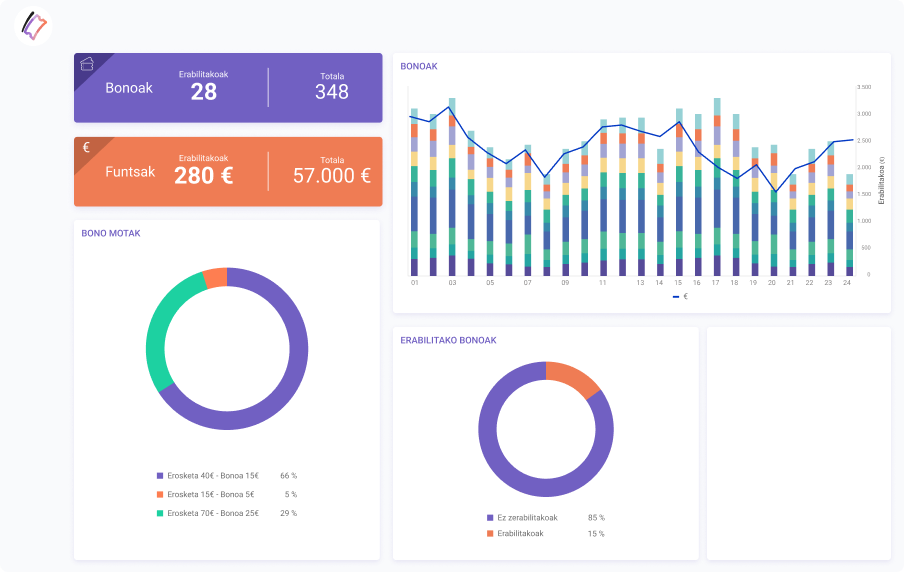Image resolution: width=904 pixels, height=572 pixels.
Task: Click orange swatch beside Erabilitakoak legend
Action: tap(490, 533)
